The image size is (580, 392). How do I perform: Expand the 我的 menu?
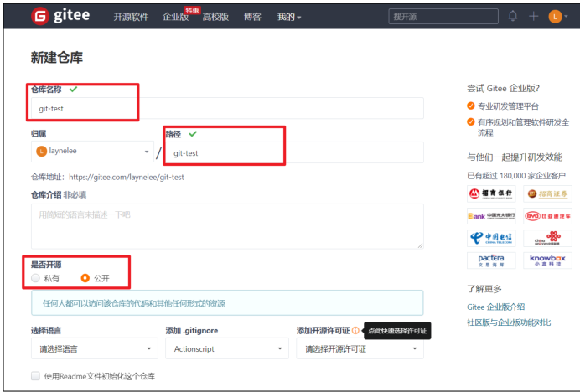point(289,17)
